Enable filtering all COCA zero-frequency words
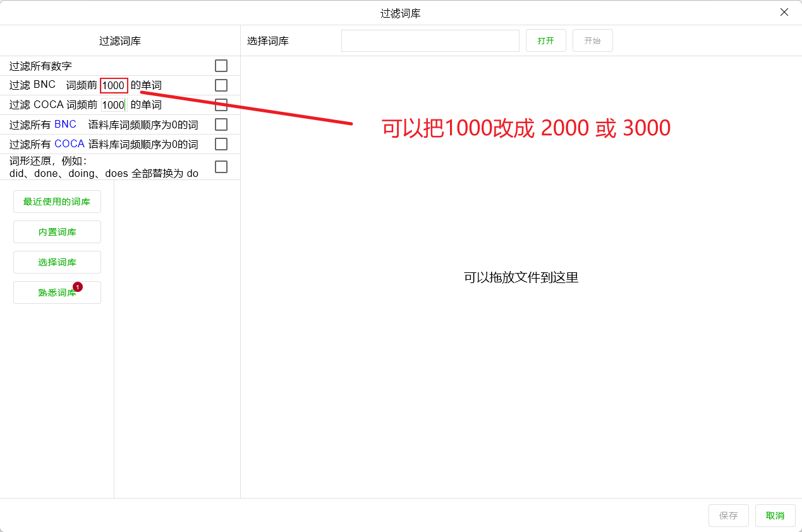Screen dimensions: 802x532 [221, 144]
